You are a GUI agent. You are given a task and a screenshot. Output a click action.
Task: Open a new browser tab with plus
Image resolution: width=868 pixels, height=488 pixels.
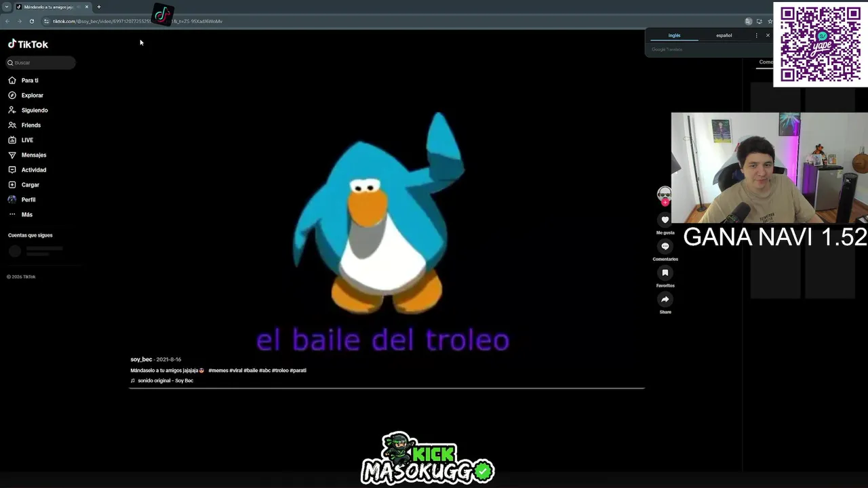point(98,7)
